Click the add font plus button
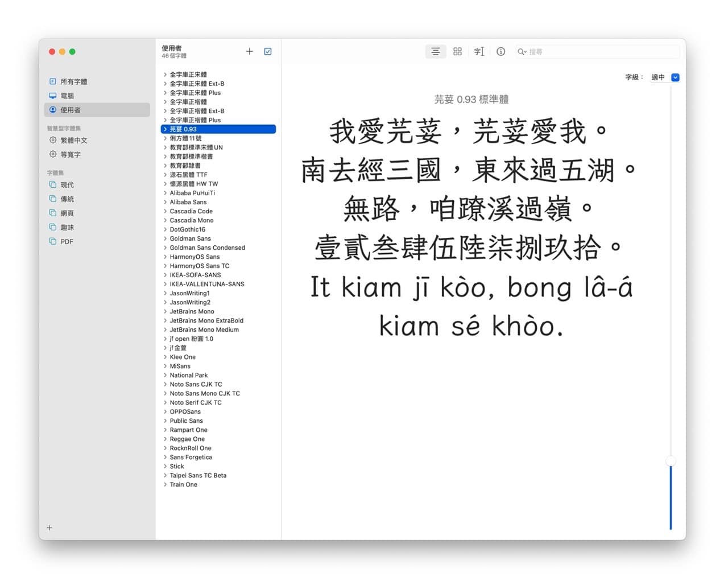 pos(249,52)
